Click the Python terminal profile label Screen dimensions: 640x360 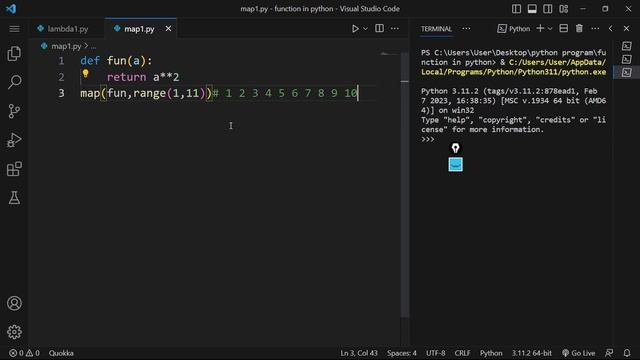[x=514, y=29]
